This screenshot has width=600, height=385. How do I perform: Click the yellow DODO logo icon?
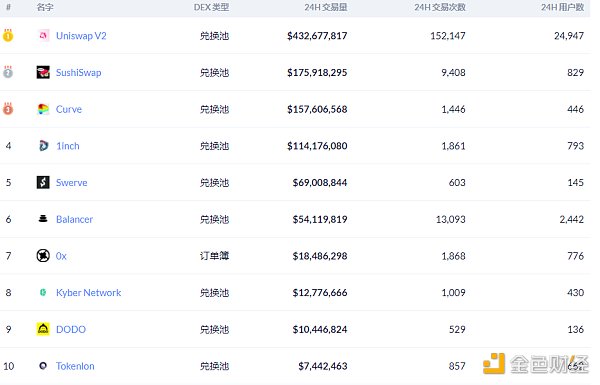[43, 329]
